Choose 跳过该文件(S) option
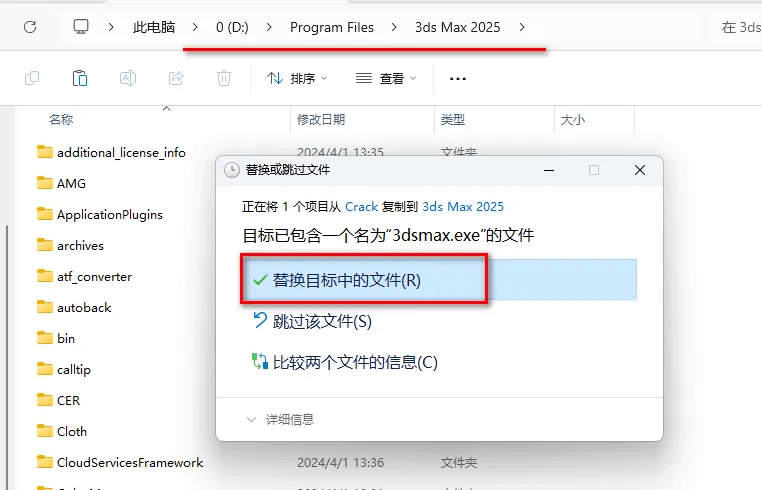This screenshot has height=490, width=762. [322, 321]
